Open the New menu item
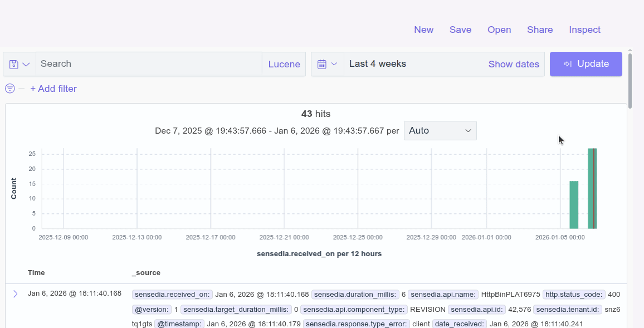 (x=423, y=30)
